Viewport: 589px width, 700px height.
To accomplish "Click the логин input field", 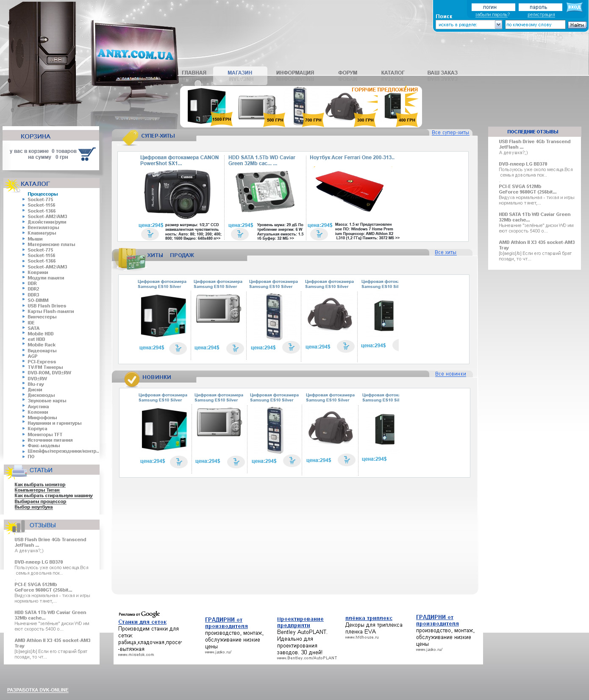I will [x=493, y=7].
